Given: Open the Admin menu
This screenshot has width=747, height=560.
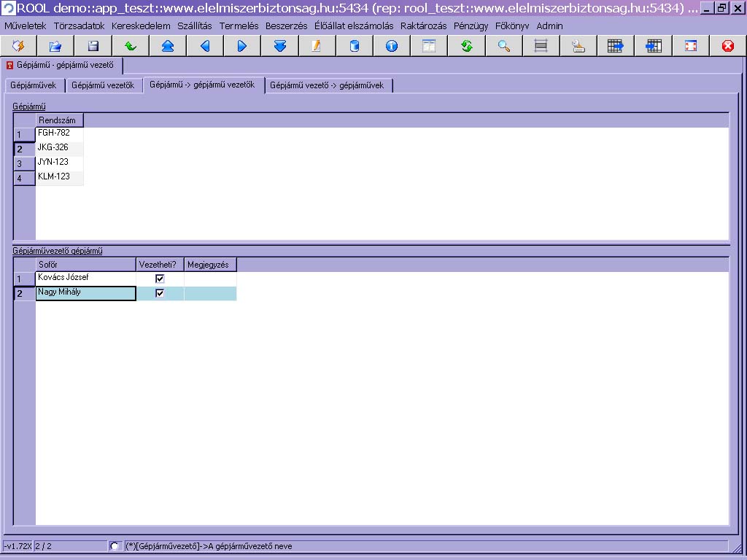Looking at the screenshot, I should tap(549, 26).
